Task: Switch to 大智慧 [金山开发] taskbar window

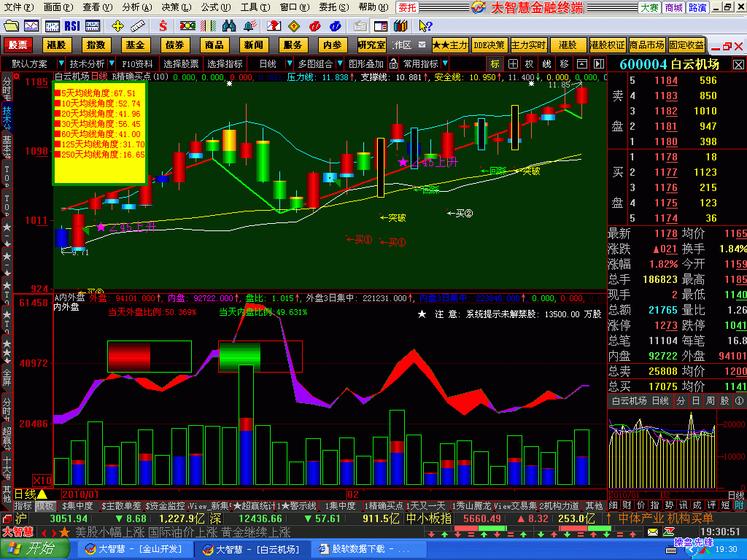Action: click(134, 549)
